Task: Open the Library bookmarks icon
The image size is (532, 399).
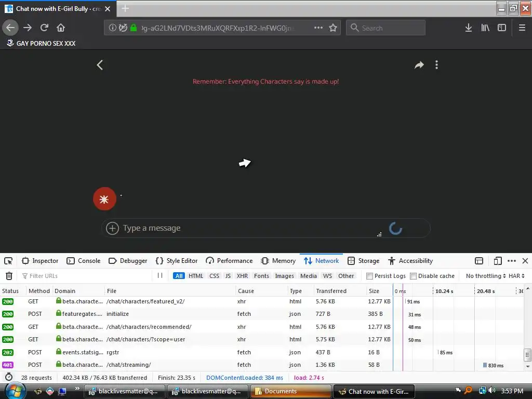Action: coord(485,28)
